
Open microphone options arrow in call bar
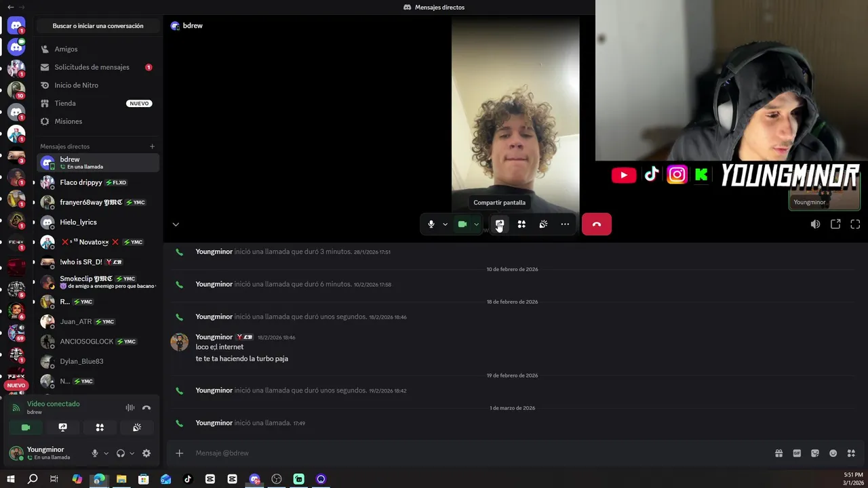click(445, 224)
